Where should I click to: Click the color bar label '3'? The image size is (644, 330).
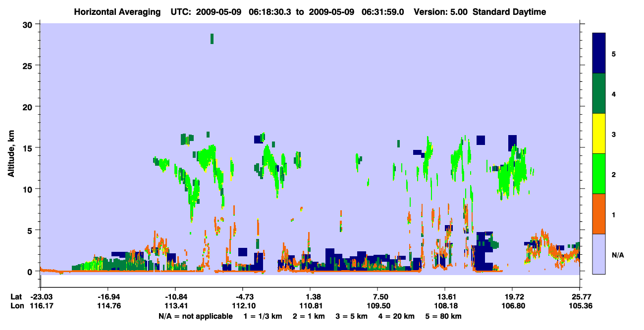point(614,135)
